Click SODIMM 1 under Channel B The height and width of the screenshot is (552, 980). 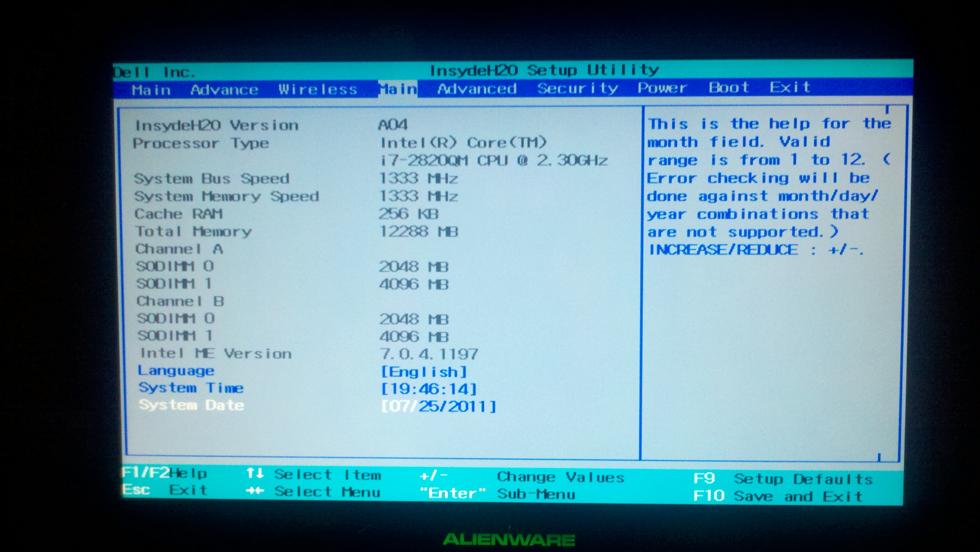[175, 336]
